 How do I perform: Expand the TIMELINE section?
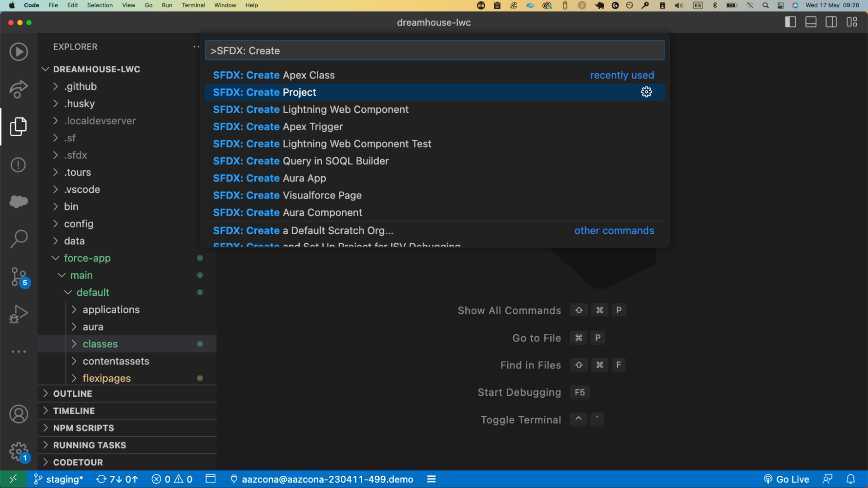tap(127, 411)
